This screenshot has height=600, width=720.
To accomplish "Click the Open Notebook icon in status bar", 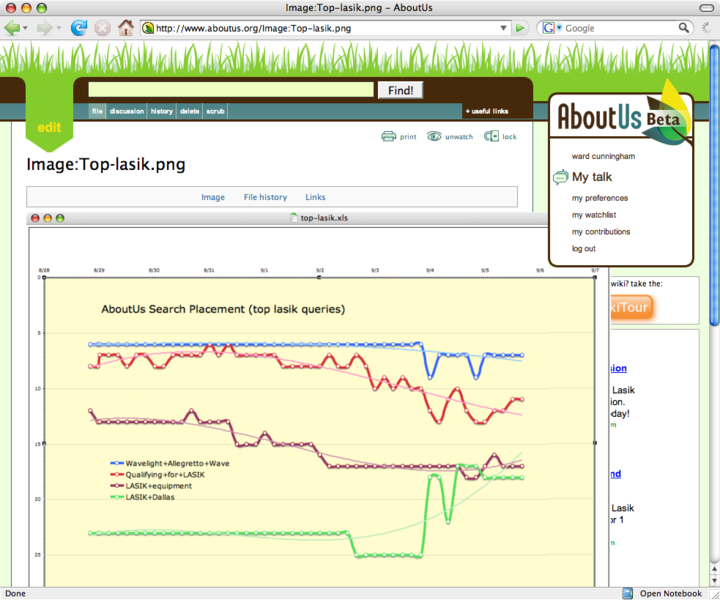I will tap(627, 594).
